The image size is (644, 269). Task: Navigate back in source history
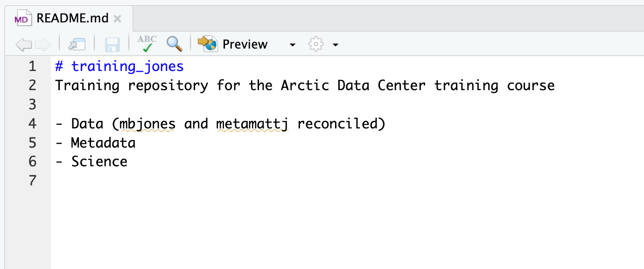pos(23,44)
